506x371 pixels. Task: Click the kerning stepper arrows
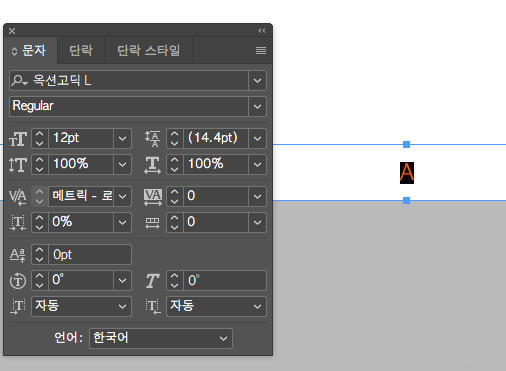click(40, 196)
